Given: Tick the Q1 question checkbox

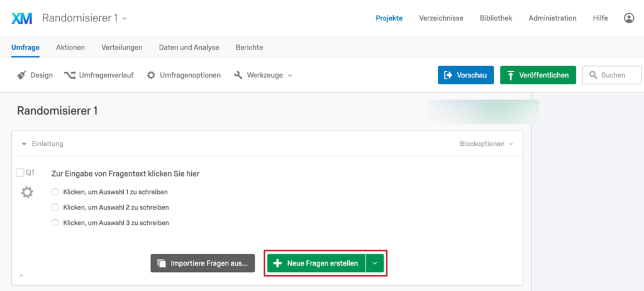Looking at the screenshot, I should coord(19,173).
